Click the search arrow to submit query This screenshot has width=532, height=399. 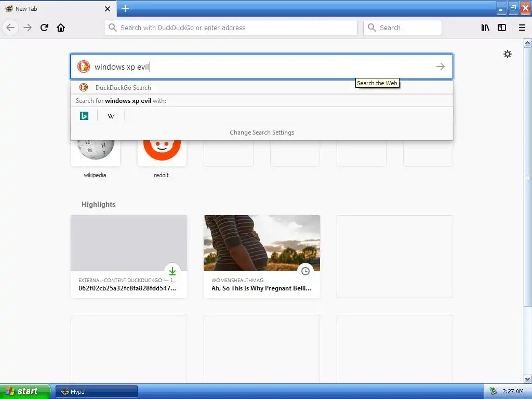(441, 66)
